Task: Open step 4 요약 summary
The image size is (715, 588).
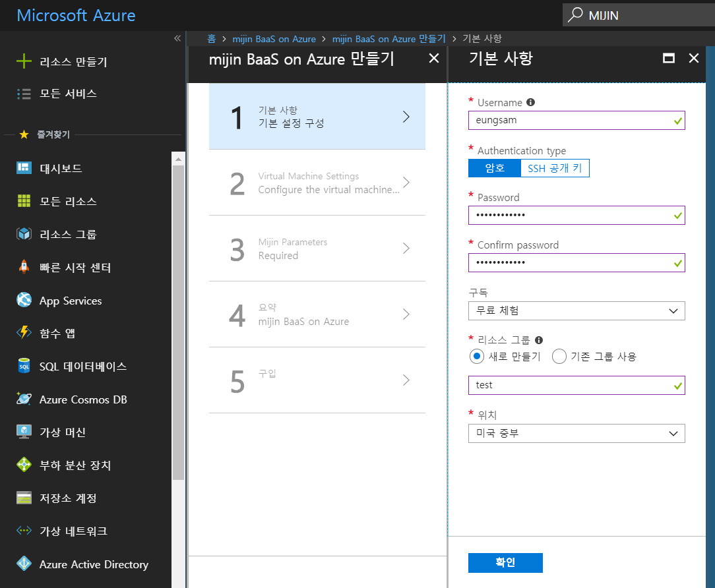Action: click(317, 314)
